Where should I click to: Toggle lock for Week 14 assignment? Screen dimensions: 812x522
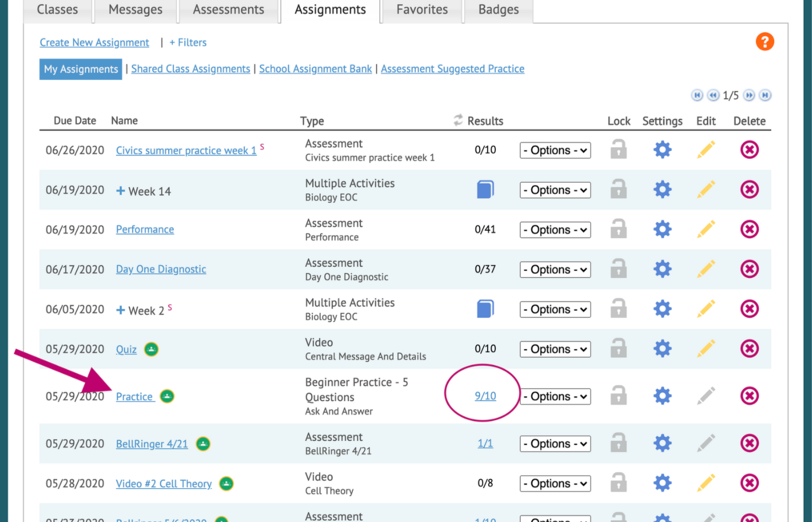pyautogui.click(x=618, y=189)
